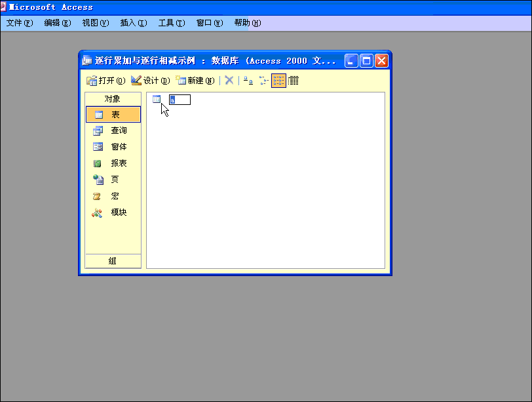Screen dimensions: 532x402
Task: Click the 对象 (Objects) bar header
Action: [113, 99]
